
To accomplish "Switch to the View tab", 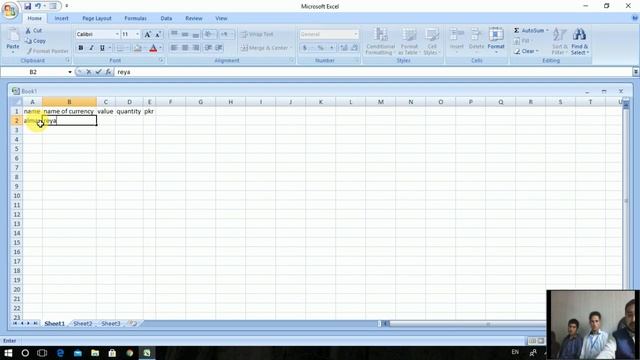I will coord(221,18).
